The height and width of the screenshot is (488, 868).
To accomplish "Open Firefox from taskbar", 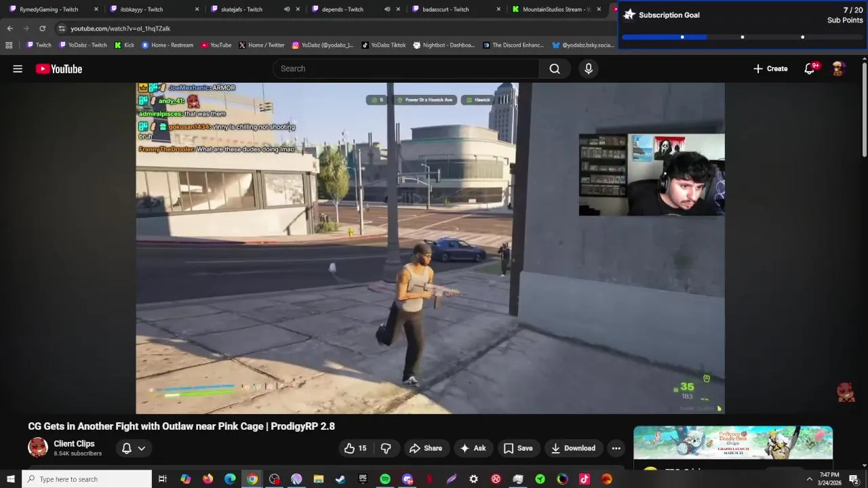I will [x=208, y=479].
